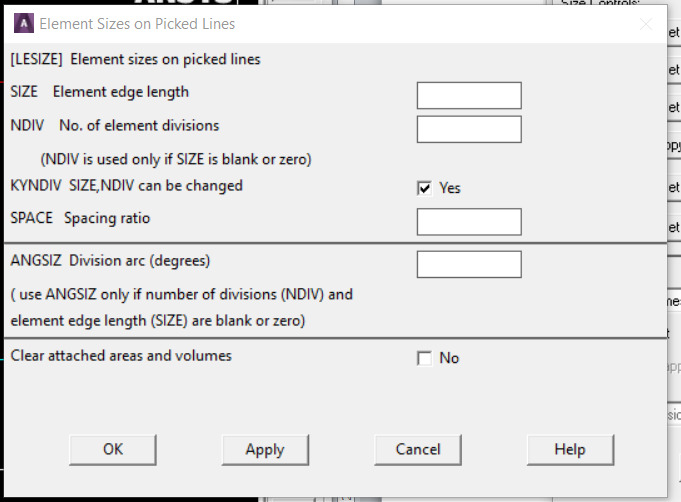Click the [LESIZE] heading text
The height and width of the screenshot is (502, 681).
pyautogui.click(x=135, y=59)
